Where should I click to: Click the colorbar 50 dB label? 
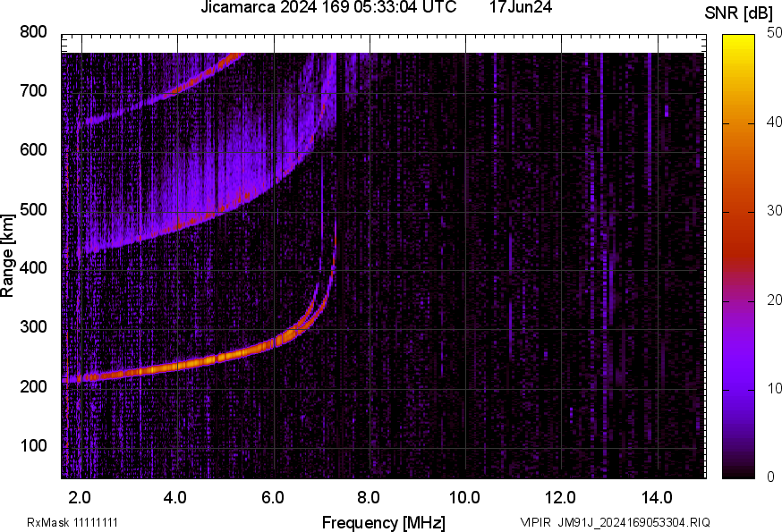tap(774, 33)
